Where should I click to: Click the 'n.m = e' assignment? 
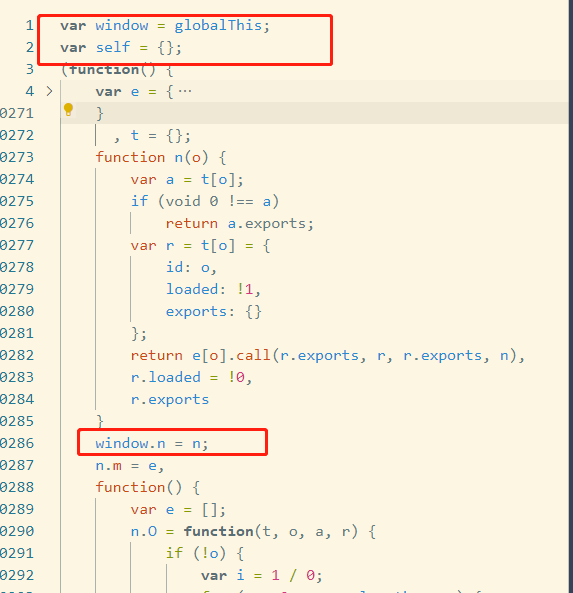[x=126, y=465]
